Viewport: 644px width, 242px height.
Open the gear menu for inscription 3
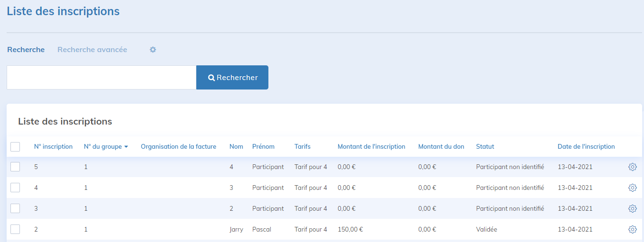coord(632,209)
